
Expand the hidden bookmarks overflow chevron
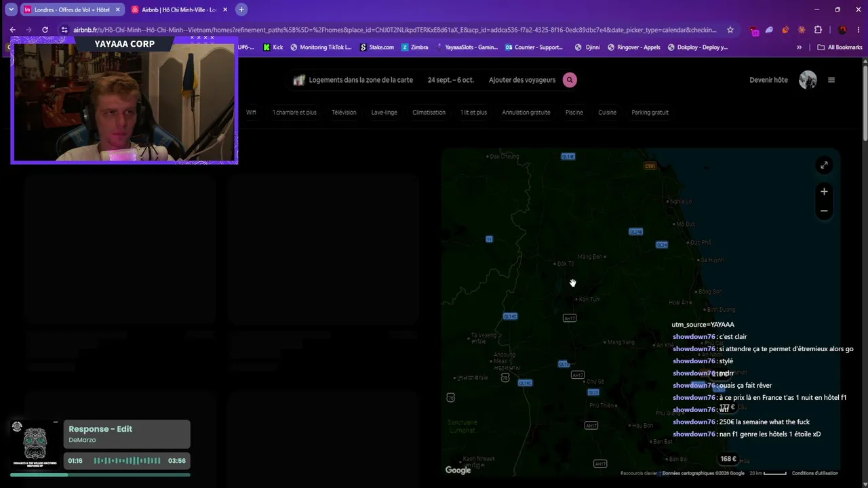click(799, 47)
